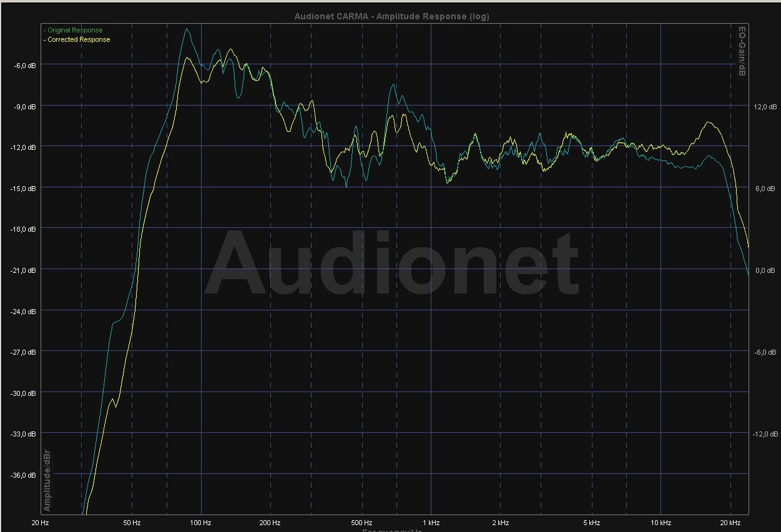Viewport: 781px width, 532px height.
Task: Click the "5 kHz" frequency label
Action: 591,522
